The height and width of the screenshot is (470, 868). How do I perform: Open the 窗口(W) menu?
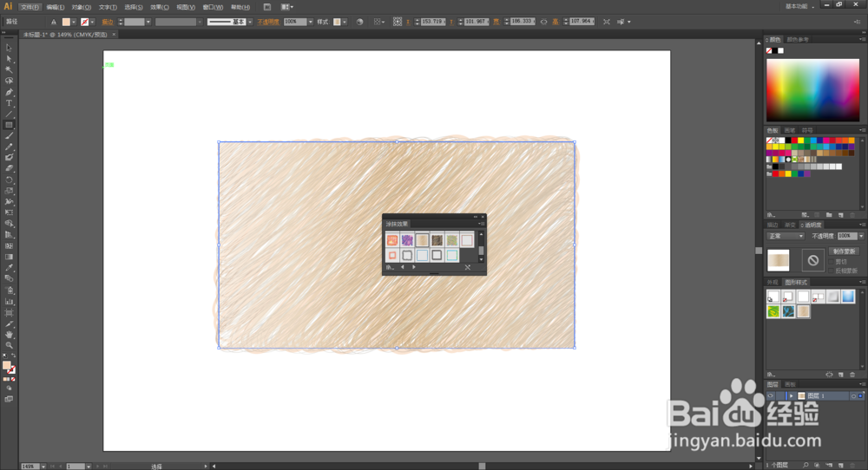click(213, 7)
